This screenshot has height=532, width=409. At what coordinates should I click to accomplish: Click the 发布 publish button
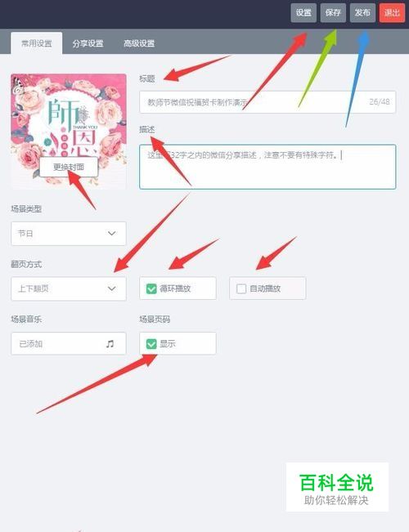click(362, 13)
